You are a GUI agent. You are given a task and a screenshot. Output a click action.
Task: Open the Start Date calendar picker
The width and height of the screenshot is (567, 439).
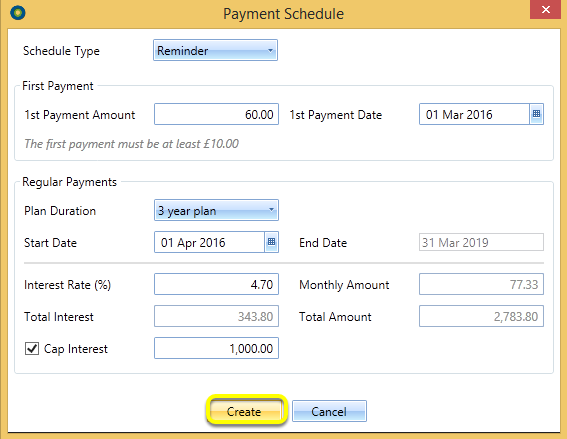tap(271, 242)
